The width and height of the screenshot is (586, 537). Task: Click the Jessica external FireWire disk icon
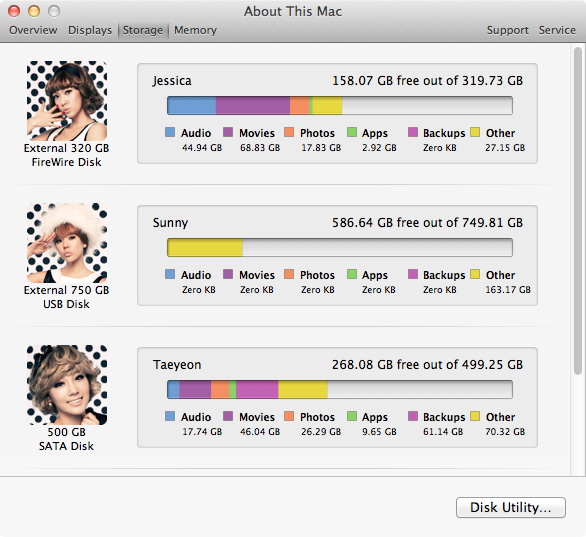pyautogui.click(x=67, y=101)
